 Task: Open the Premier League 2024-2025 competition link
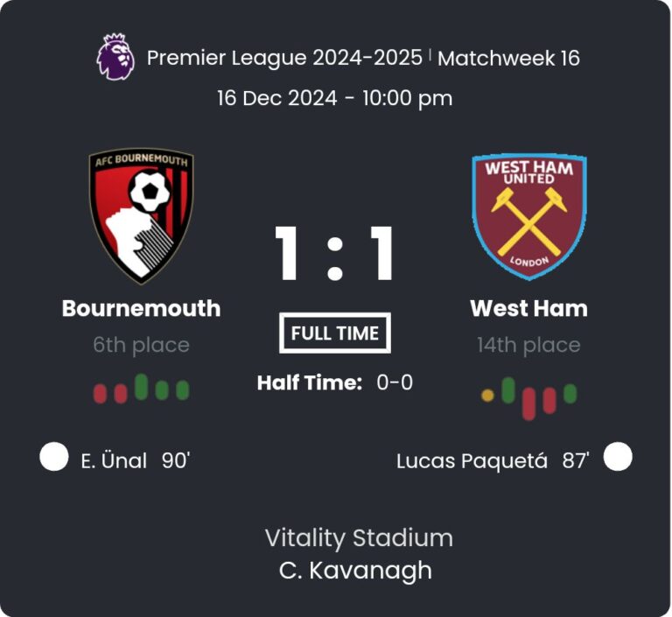285,58
